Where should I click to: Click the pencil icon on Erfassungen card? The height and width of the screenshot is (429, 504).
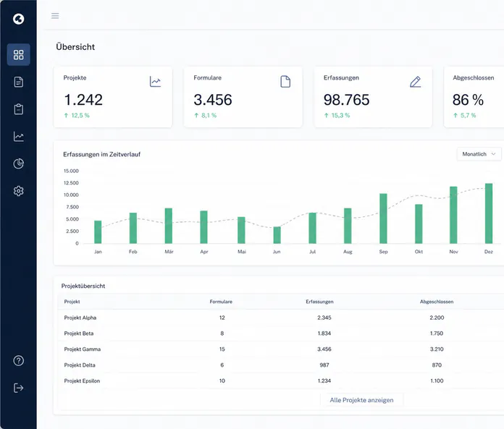click(x=415, y=82)
